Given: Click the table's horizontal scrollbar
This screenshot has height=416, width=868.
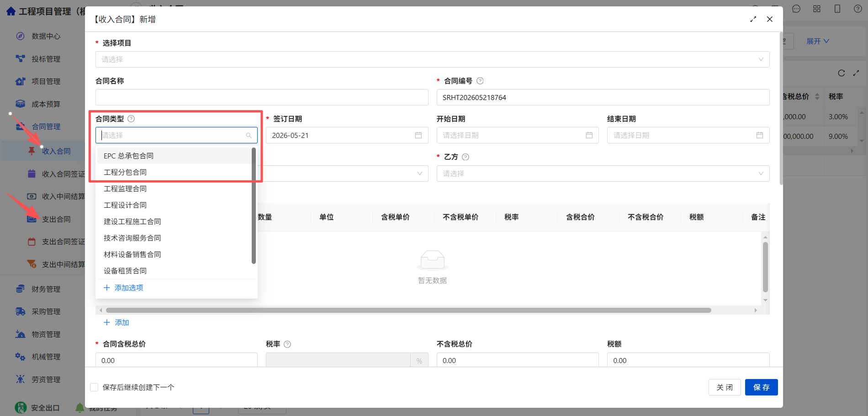Looking at the screenshot, I should click(x=408, y=310).
